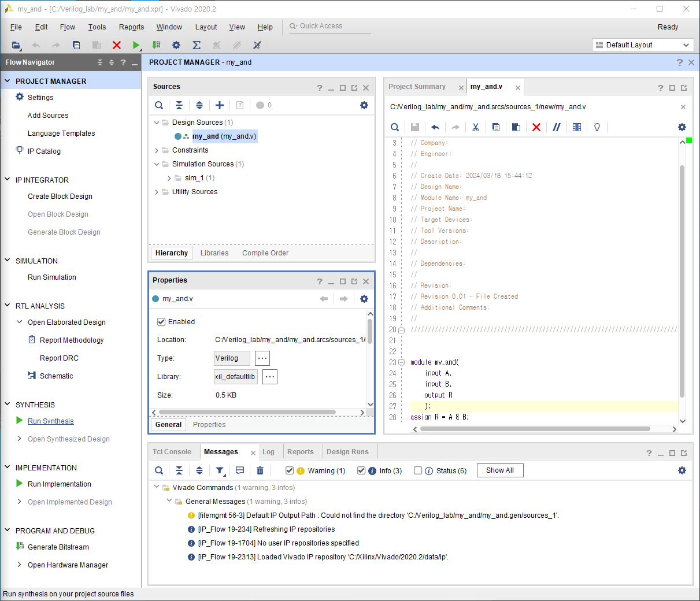Click the code editor vertical scrollbar
Image resolution: width=700 pixels, height=601 pixels.
682,280
